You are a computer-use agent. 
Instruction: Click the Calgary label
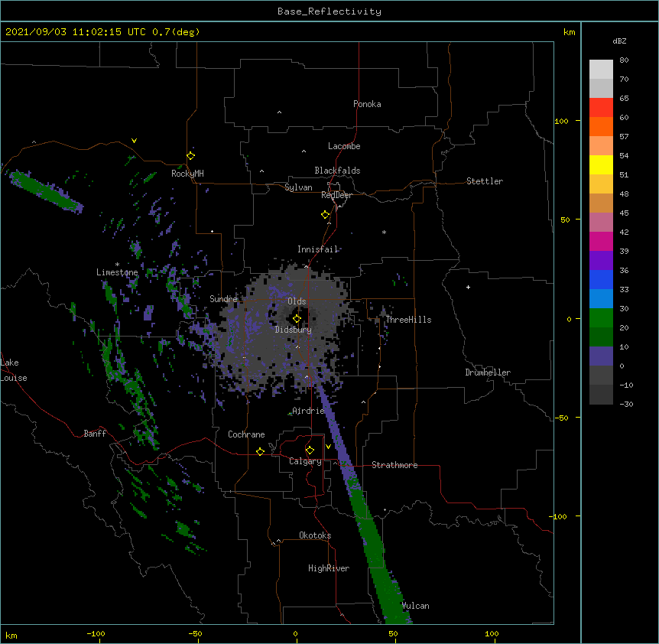[305, 461]
